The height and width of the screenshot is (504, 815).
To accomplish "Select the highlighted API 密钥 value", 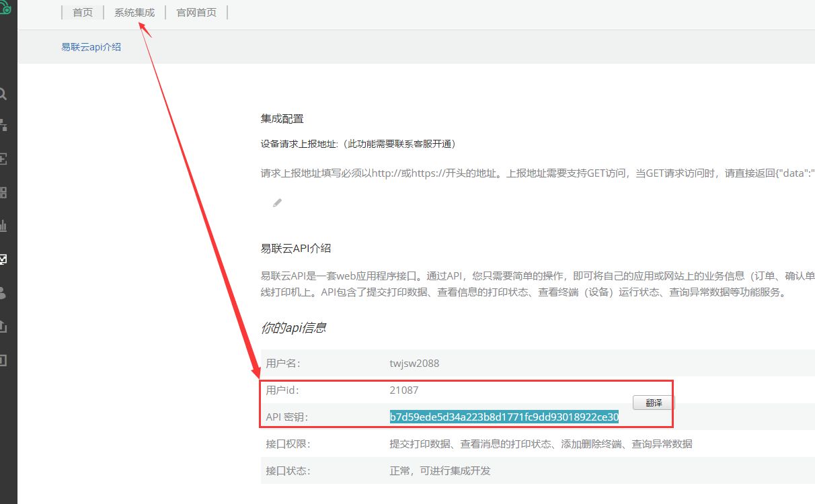I will (504, 417).
